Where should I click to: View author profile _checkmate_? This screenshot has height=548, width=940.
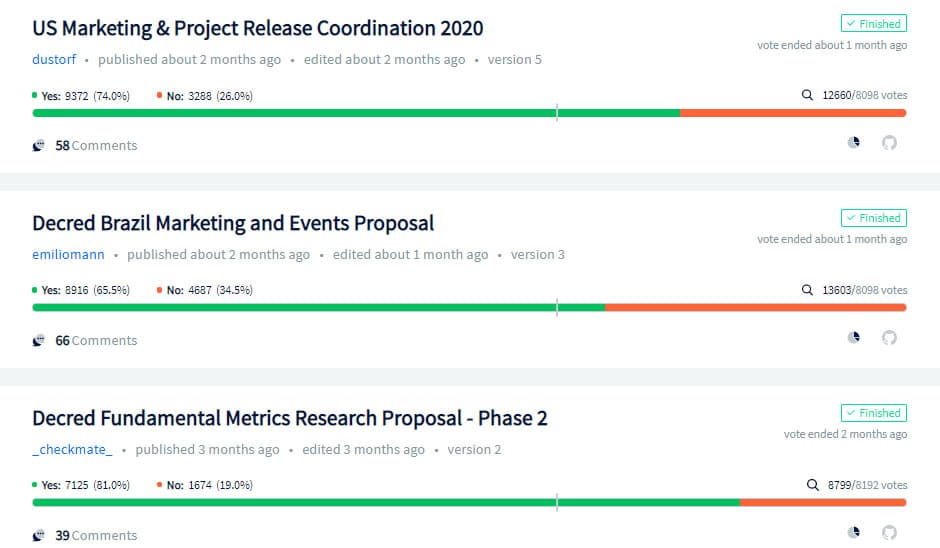pos(72,450)
